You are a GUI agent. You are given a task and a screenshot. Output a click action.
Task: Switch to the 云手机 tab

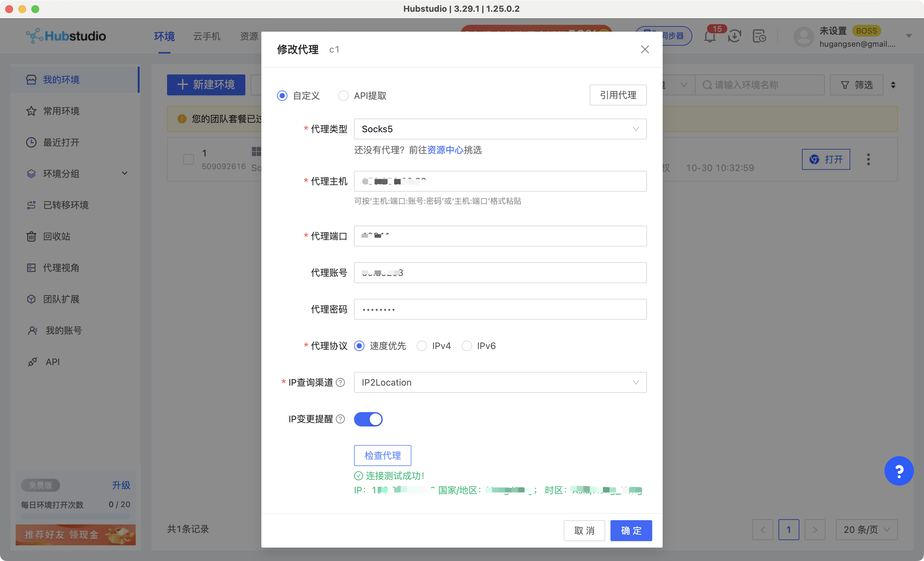coord(207,36)
